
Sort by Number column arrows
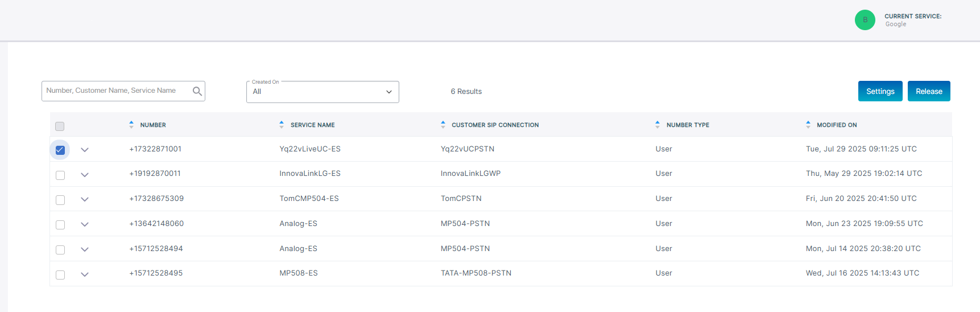point(131,125)
